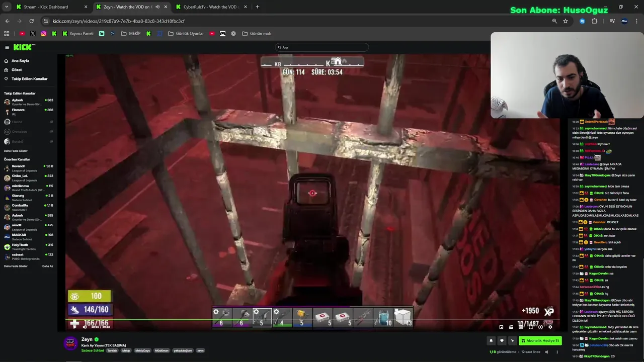
Task: Click the Kick search field
Action: (x=322, y=47)
